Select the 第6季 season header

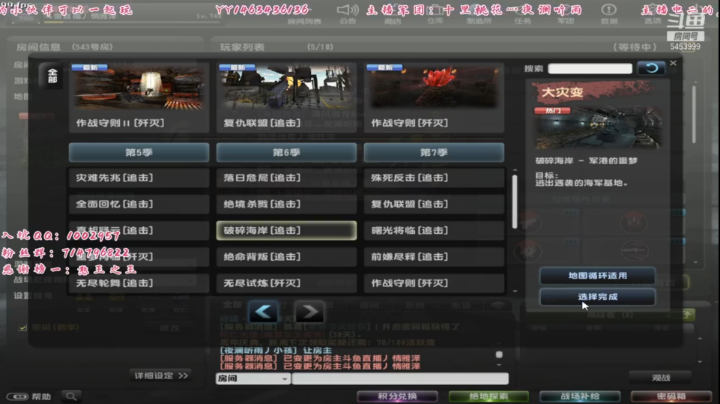click(286, 152)
